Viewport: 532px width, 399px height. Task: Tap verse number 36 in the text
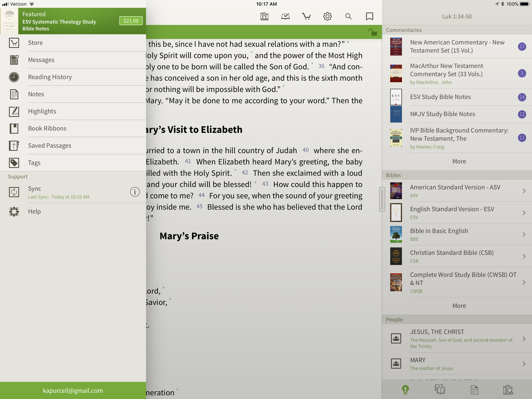coord(321,66)
